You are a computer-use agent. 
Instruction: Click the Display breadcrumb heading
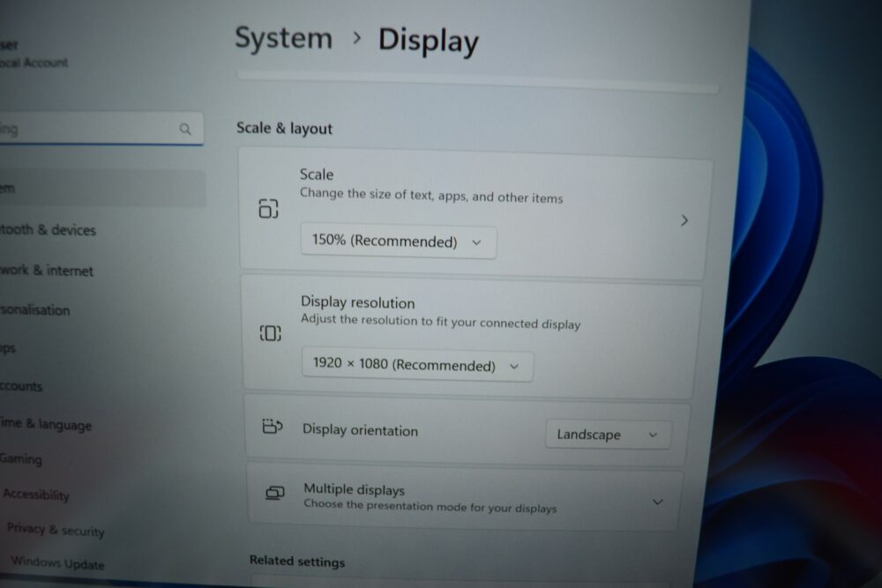click(x=429, y=41)
